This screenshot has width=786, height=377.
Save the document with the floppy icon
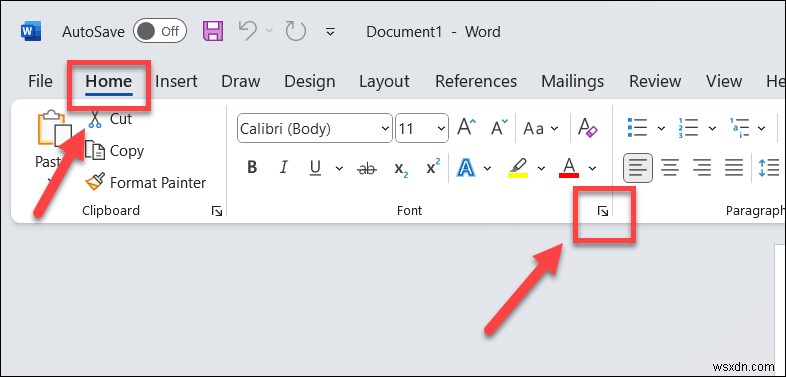(x=213, y=32)
